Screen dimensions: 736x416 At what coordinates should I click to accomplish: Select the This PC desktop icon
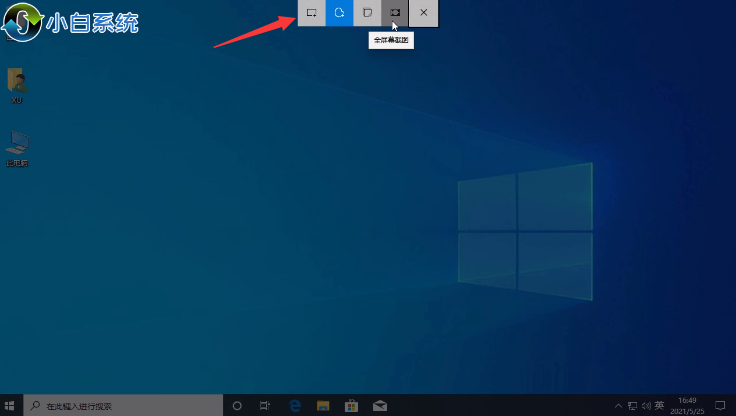tap(17, 148)
